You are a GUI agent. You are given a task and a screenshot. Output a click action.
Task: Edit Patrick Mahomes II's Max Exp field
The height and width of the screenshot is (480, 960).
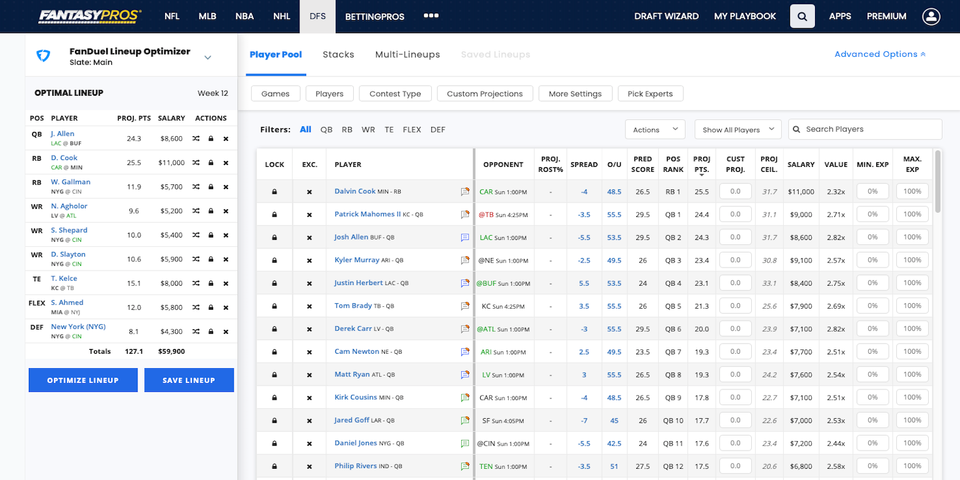[x=912, y=214]
